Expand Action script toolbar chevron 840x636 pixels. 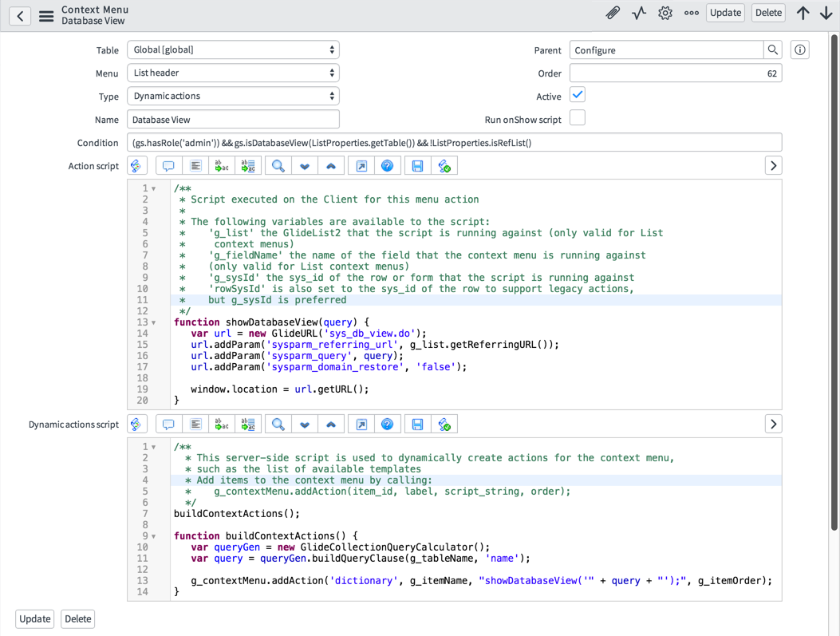[x=773, y=166]
